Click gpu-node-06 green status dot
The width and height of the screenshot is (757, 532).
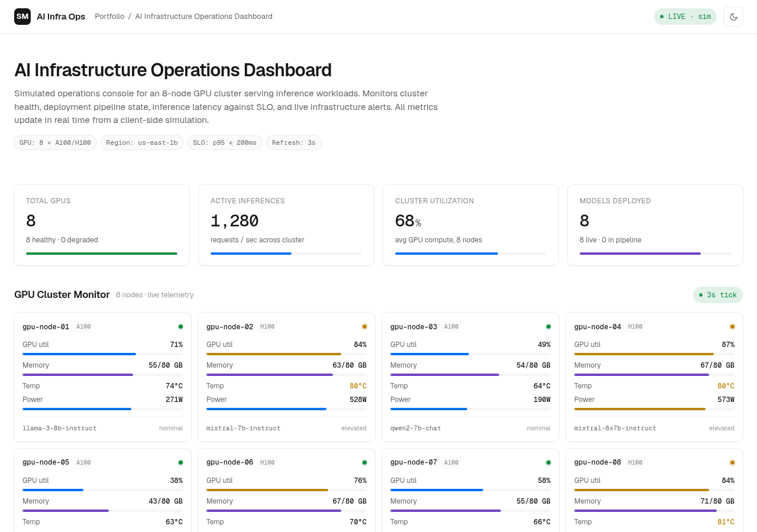364,462
